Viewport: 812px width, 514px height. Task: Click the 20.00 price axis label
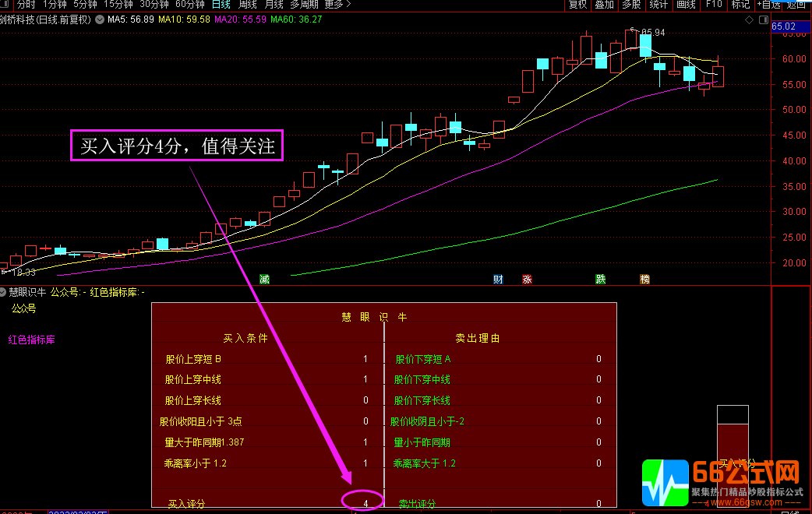794,263
